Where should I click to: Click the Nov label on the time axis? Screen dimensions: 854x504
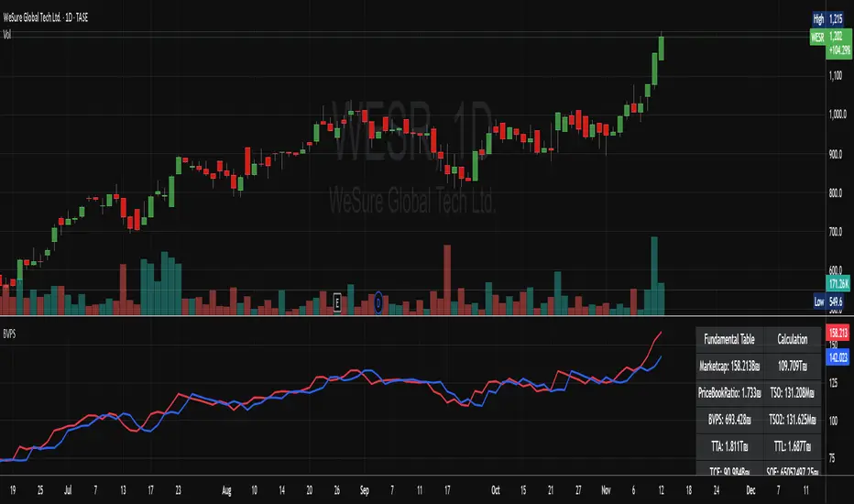click(x=606, y=490)
